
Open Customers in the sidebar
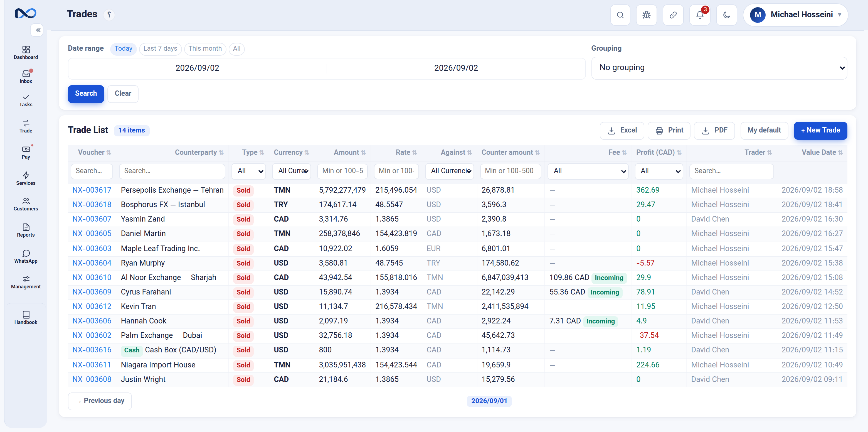26,204
